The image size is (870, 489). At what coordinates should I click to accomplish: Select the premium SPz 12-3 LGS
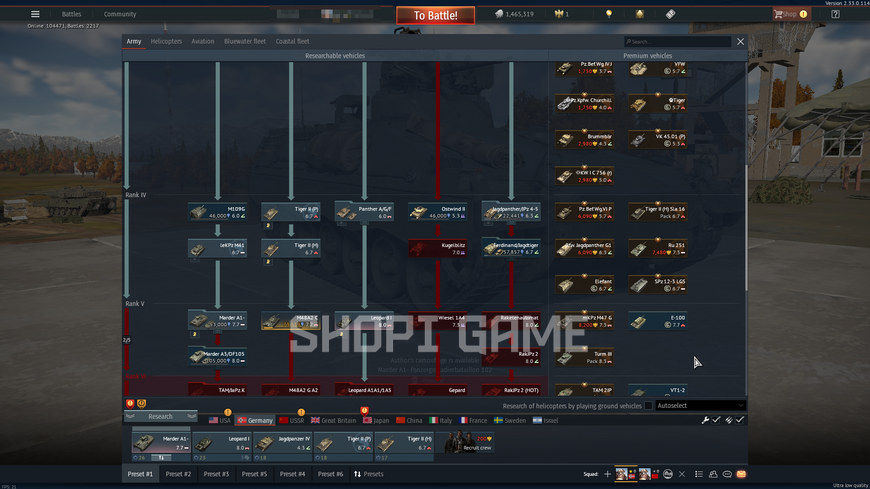tap(657, 285)
